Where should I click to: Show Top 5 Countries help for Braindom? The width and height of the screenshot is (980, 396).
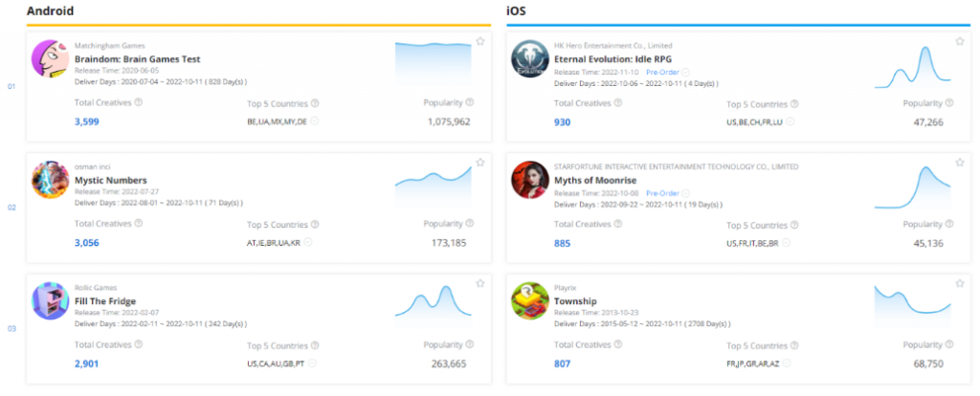click(315, 103)
